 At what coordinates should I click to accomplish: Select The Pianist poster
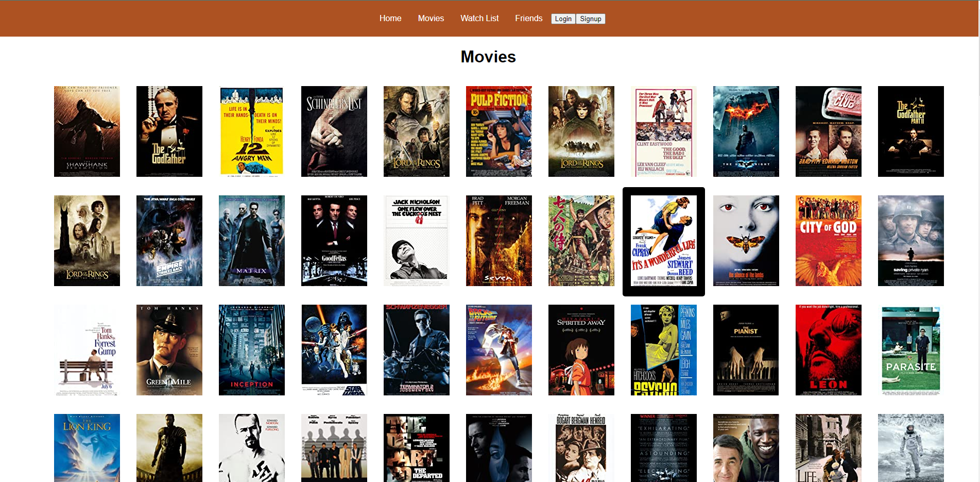[746, 350]
